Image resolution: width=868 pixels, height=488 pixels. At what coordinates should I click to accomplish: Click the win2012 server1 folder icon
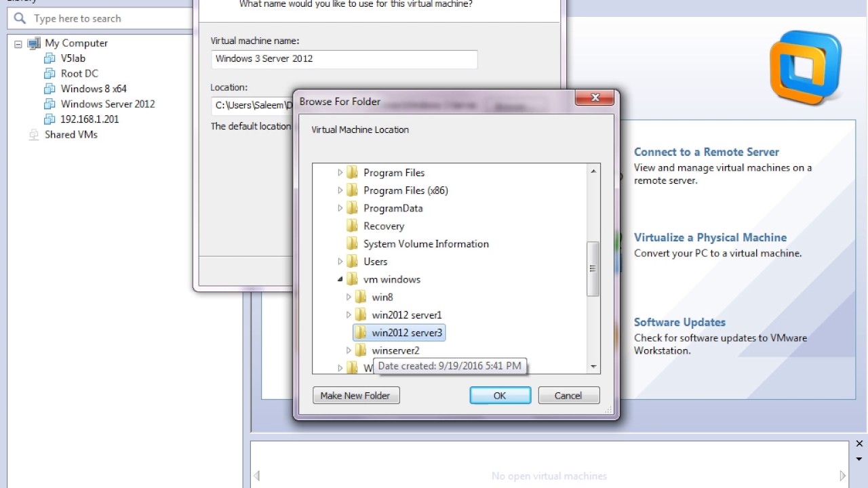(361, 314)
